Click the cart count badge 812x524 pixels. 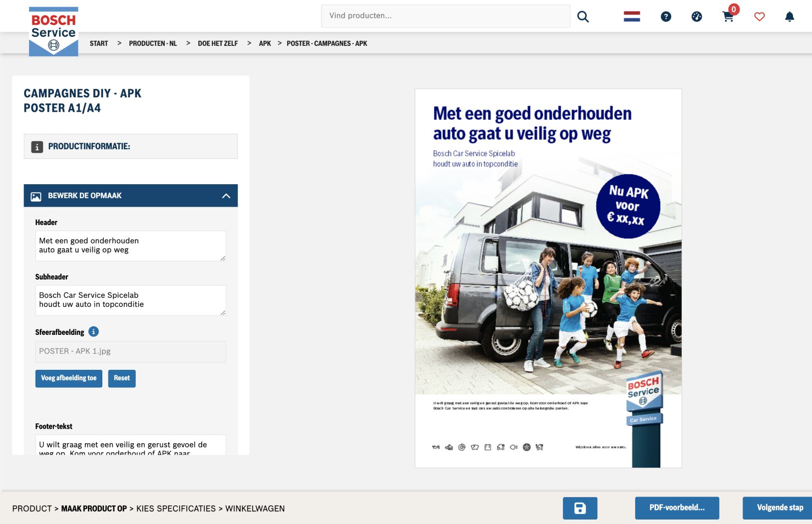[734, 9]
